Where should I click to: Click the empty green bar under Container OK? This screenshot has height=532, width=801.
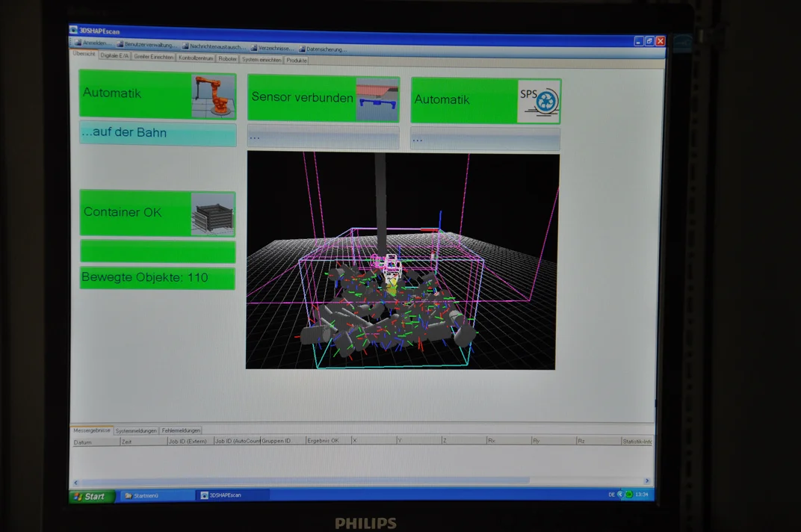coord(158,251)
